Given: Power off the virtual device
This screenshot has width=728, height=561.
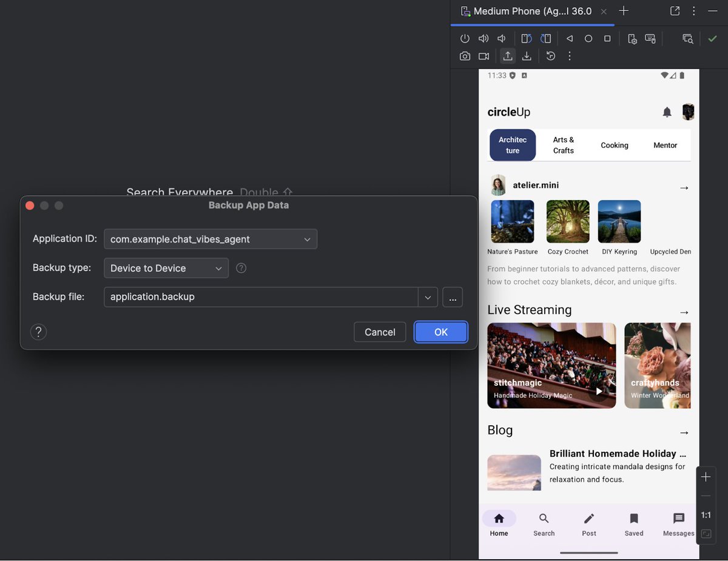Looking at the screenshot, I should (465, 38).
